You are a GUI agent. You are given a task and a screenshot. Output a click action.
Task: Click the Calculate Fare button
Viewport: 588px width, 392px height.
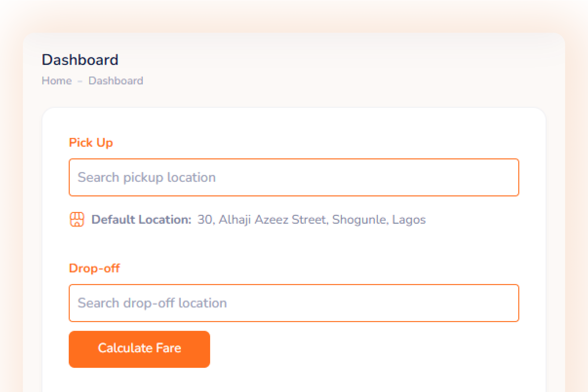(139, 349)
